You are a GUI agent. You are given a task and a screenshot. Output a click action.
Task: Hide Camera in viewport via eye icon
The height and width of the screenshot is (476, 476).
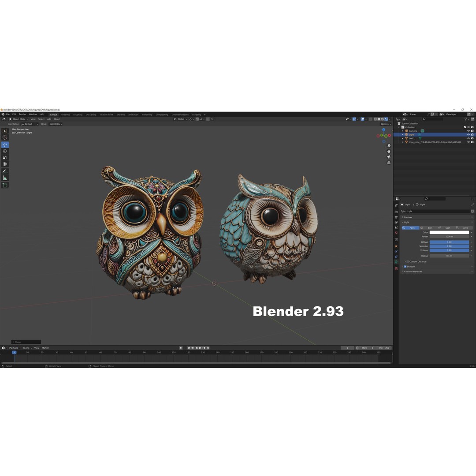[x=469, y=131]
